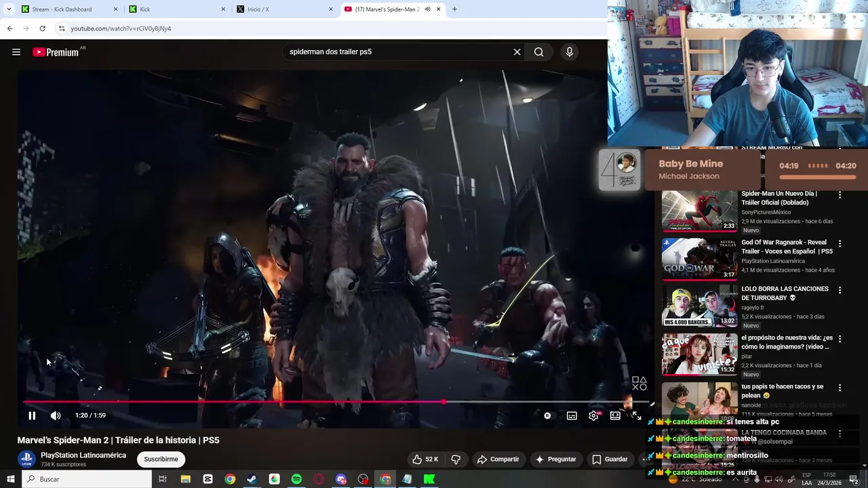This screenshot has width=868, height=488.
Task: Open options menu for LA TENGO COCINADA BANDA
Action: (840, 434)
